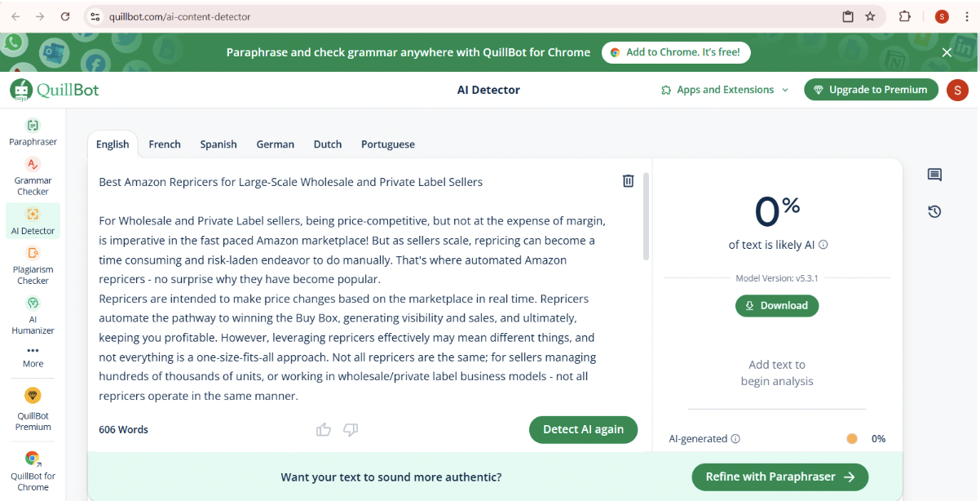Click the 'Model Version: v5.3.1' text
This screenshot has width=980, height=501.
[777, 278]
